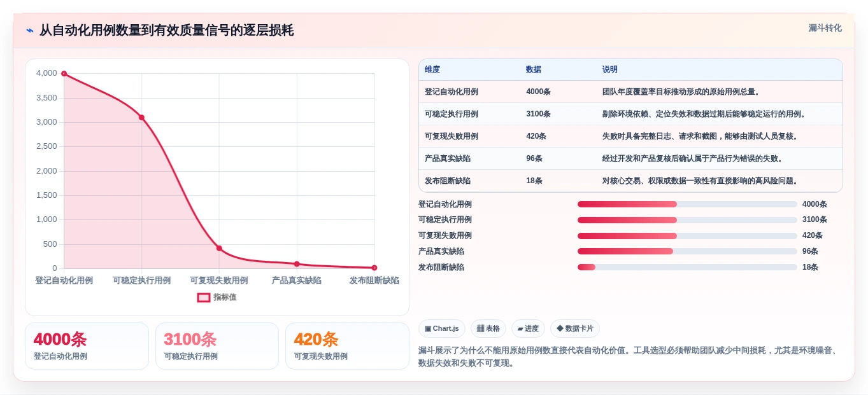Click the 指标值 legend label

pyautogui.click(x=225, y=297)
